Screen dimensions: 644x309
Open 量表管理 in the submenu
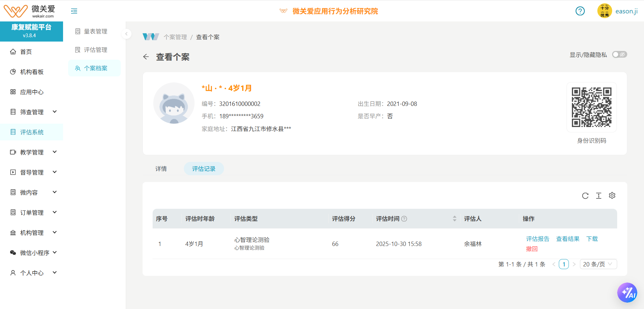95,32
